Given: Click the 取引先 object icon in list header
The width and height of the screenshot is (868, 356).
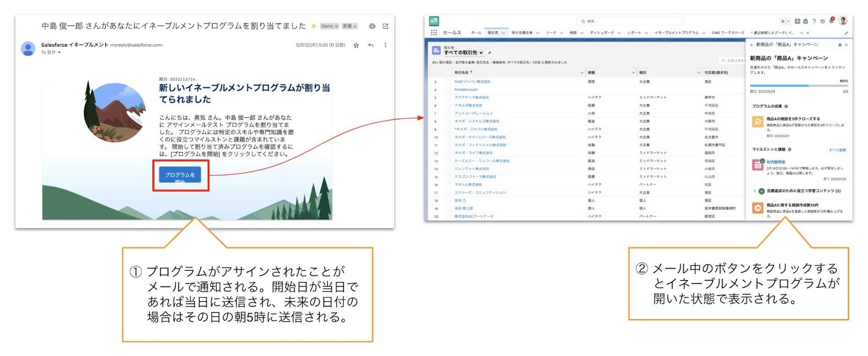Looking at the screenshot, I should 436,50.
